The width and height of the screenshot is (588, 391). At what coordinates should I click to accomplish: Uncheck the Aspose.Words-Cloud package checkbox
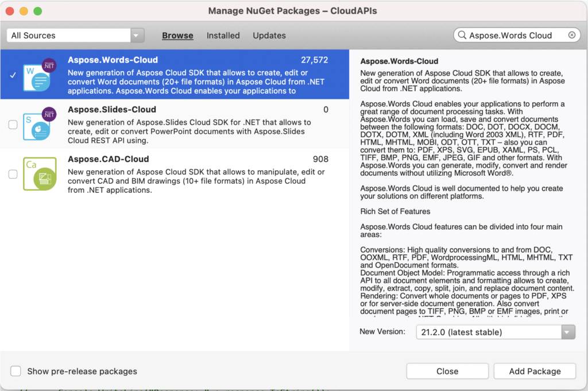tap(13, 75)
